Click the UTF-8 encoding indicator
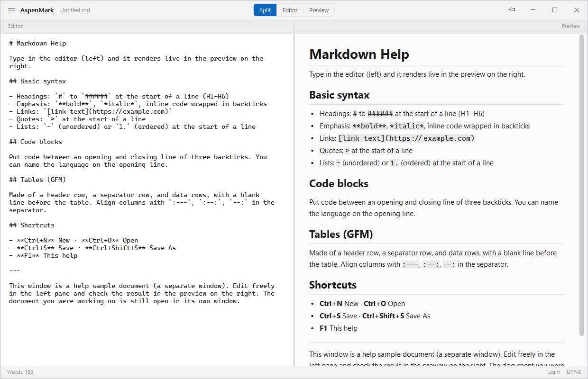 point(573,372)
